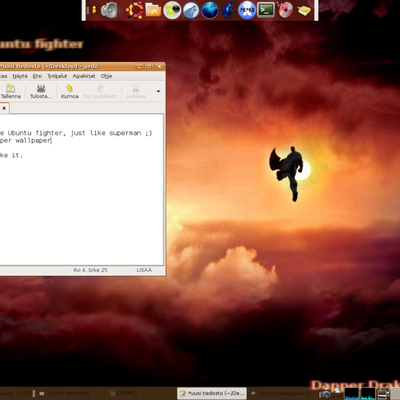Launch XMMS from the blue X icon
This screenshot has height=400, width=400.
pyautogui.click(x=247, y=10)
